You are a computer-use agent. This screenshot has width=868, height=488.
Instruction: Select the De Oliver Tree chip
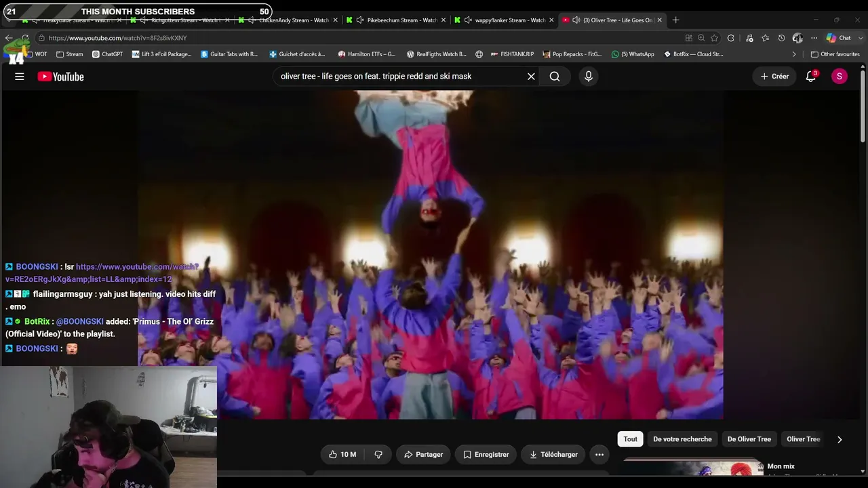pos(749,439)
